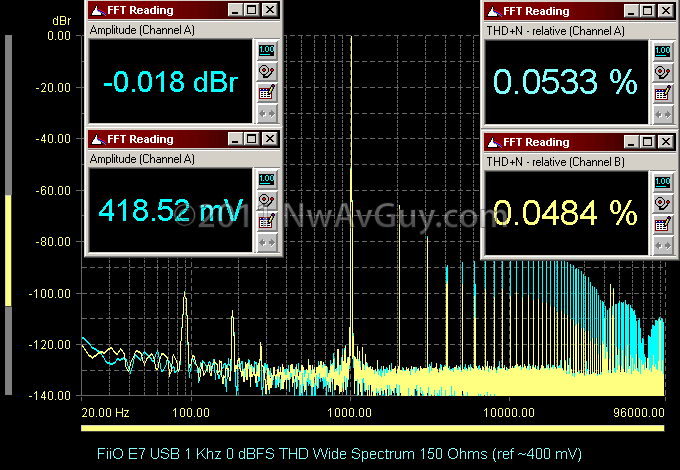Click the THD+N - relative (Channel A) label
This screenshot has height=470, width=680.
tap(556, 31)
